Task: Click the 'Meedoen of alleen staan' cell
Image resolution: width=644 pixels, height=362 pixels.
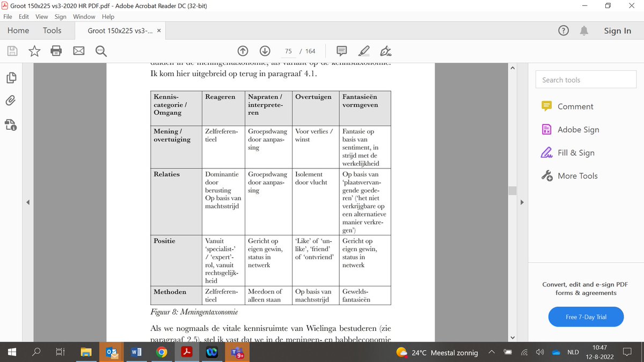Action: click(x=268, y=295)
